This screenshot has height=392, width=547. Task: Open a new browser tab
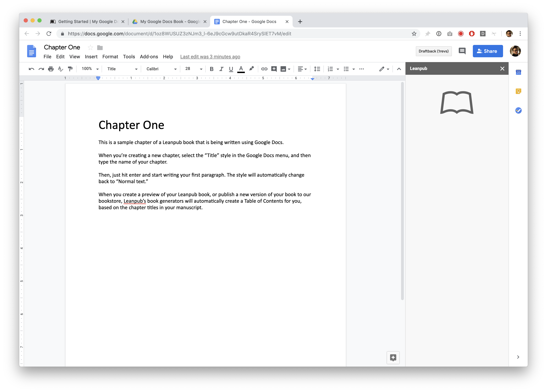300,22
